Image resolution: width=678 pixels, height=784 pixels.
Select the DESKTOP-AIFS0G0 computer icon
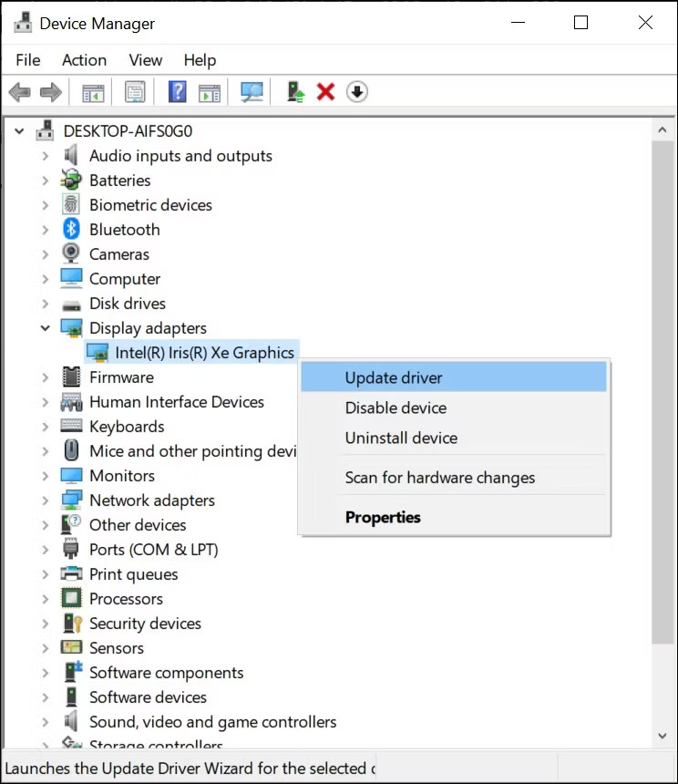coord(45,130)
